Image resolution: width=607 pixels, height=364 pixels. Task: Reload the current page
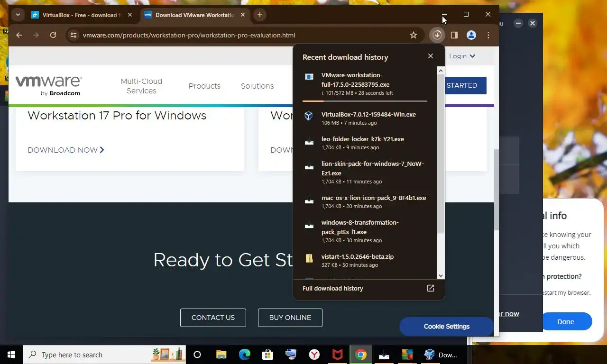pyautogui.click(x=53, y=35)
